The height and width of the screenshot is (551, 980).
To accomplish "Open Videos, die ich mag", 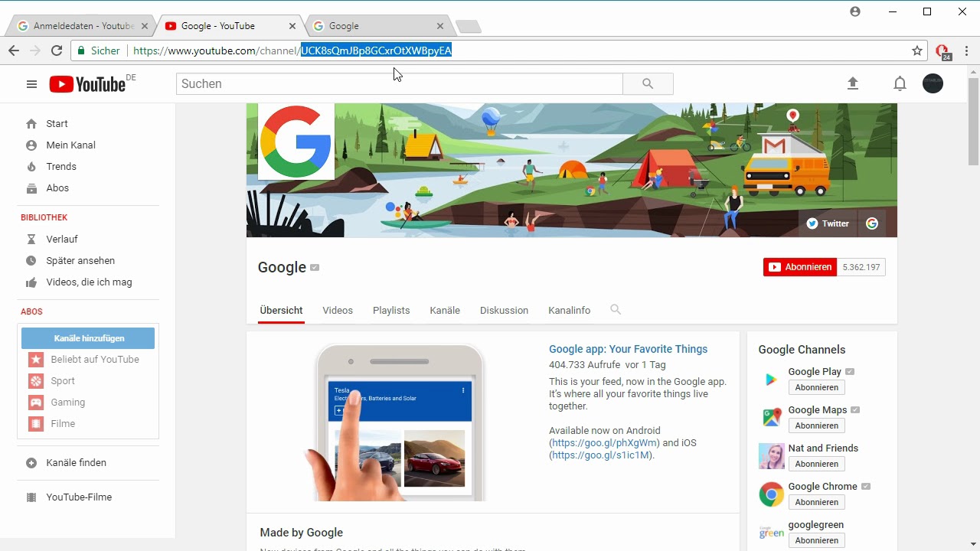I will 88,282.
